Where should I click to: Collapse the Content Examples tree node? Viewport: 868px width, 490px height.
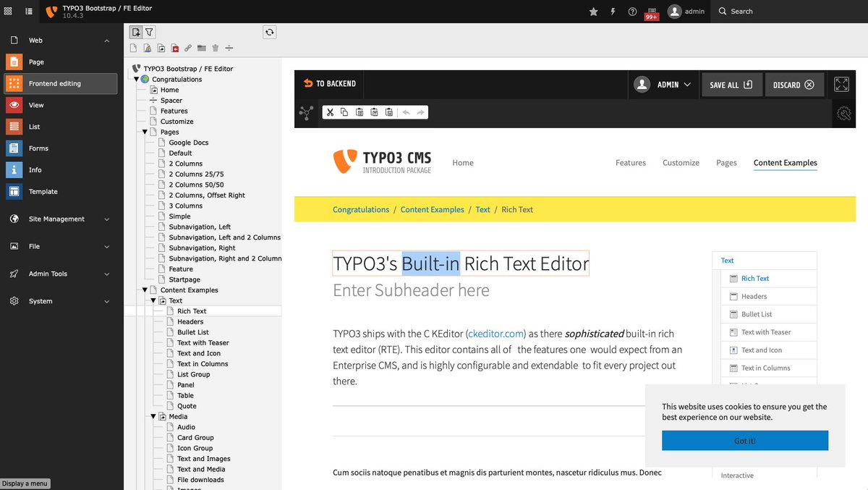click(145, 290)
